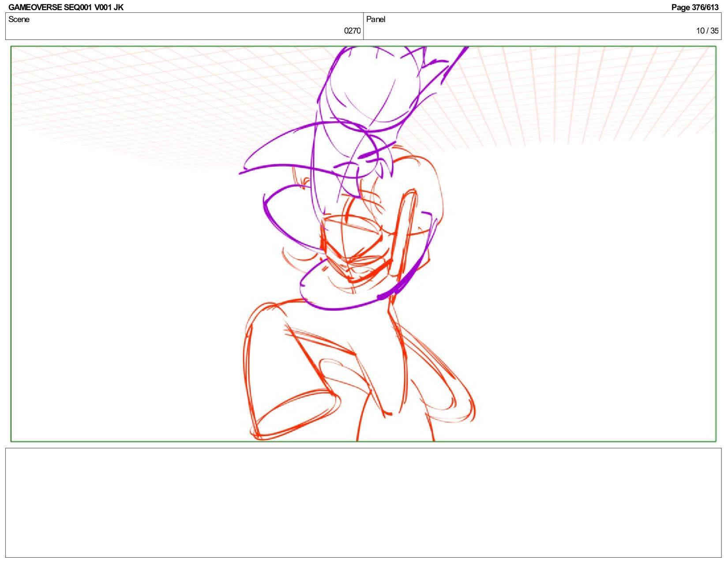Click the storyboard sketch panel image

[x=363, y=244]
